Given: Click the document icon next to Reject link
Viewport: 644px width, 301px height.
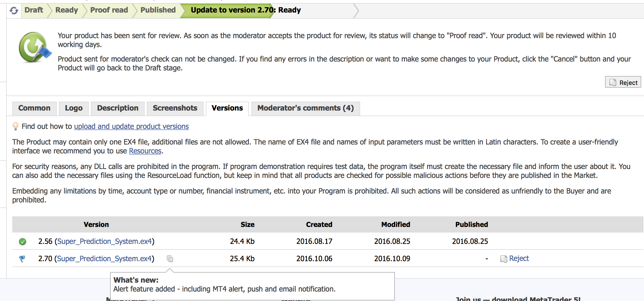Looking at the screenshot, I should 504,259.
